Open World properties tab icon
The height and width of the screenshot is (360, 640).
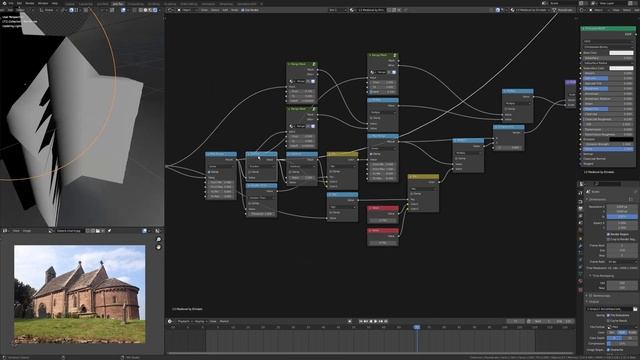580,230
